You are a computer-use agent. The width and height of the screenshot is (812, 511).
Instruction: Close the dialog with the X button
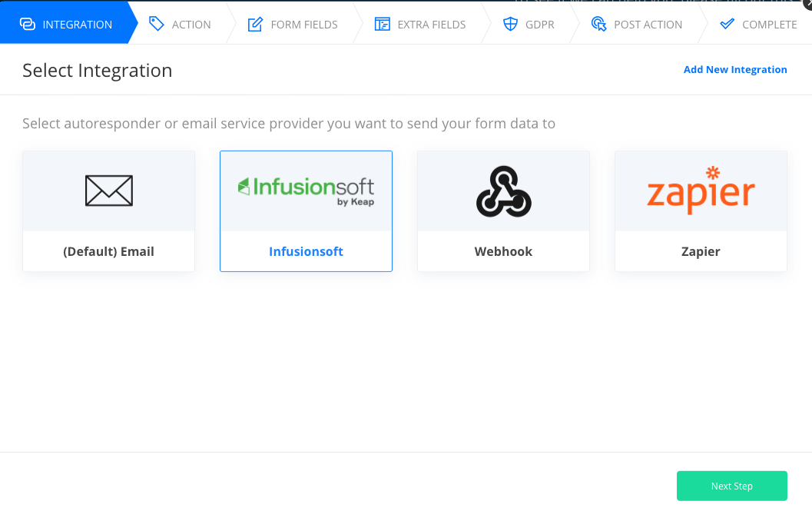click(x=807, y=4)
